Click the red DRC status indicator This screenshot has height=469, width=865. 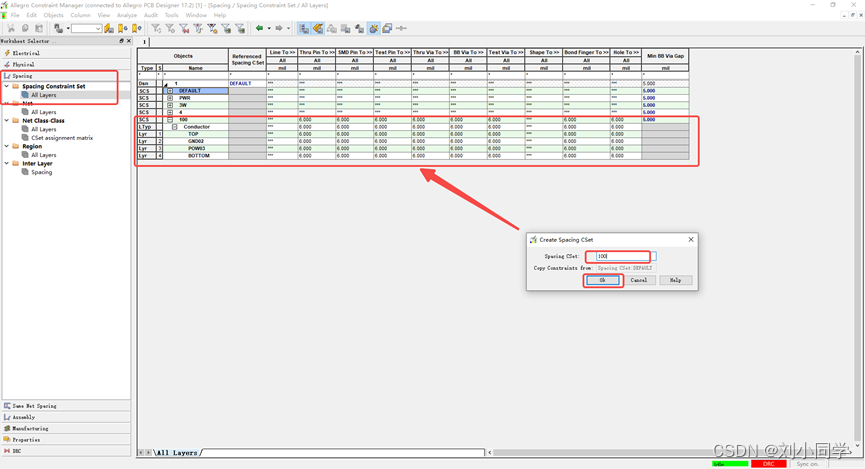click(x=769, y=464)
